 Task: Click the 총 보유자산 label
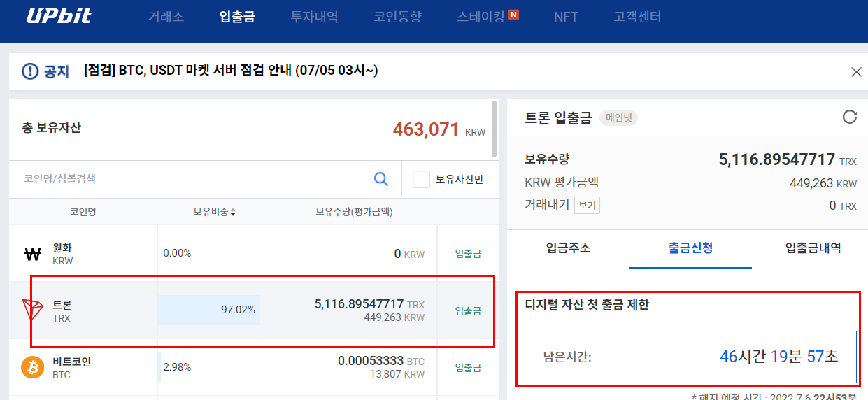point(52,128)
